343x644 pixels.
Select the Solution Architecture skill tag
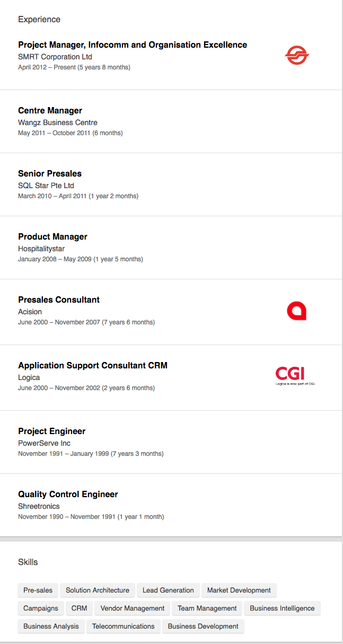click(x=98, y=590)
